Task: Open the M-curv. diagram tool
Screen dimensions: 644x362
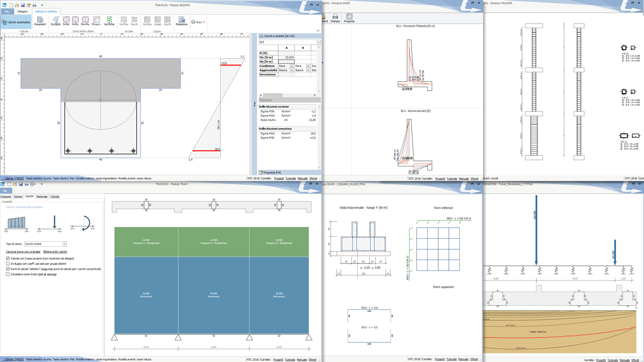Action: point(97,21)
